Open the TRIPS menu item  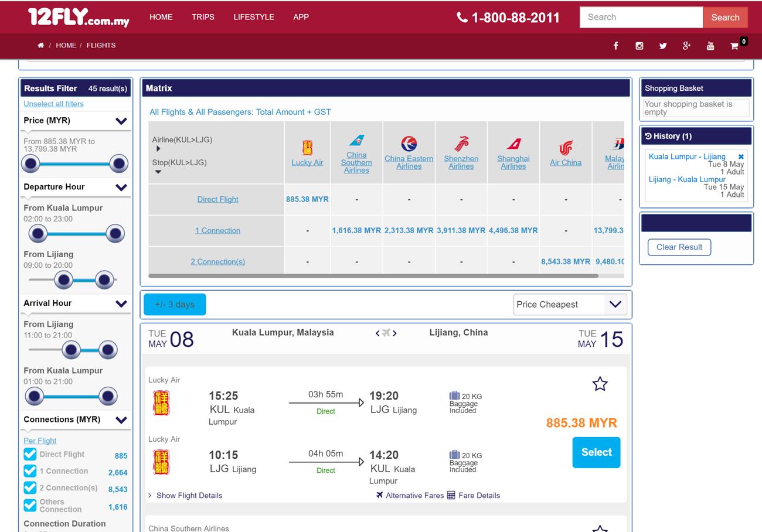203,17
